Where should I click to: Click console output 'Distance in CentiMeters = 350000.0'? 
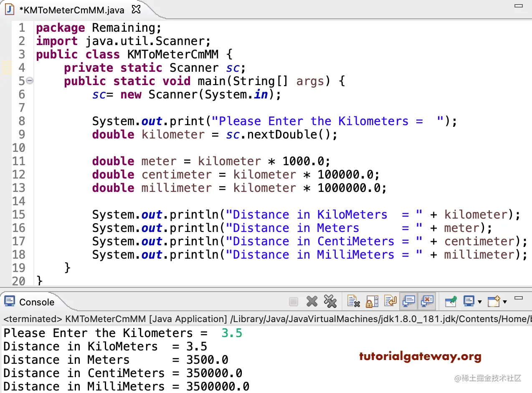(123, 373)
